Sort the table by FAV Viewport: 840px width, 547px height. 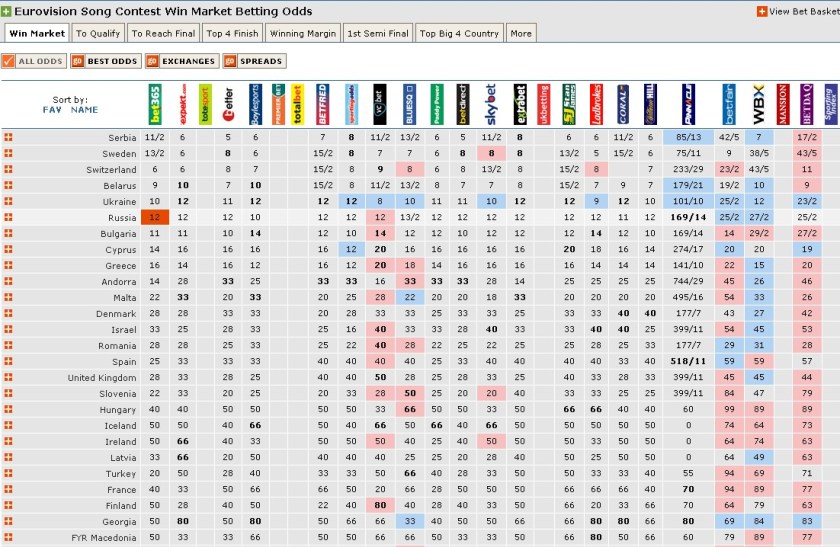coord(52,110)
